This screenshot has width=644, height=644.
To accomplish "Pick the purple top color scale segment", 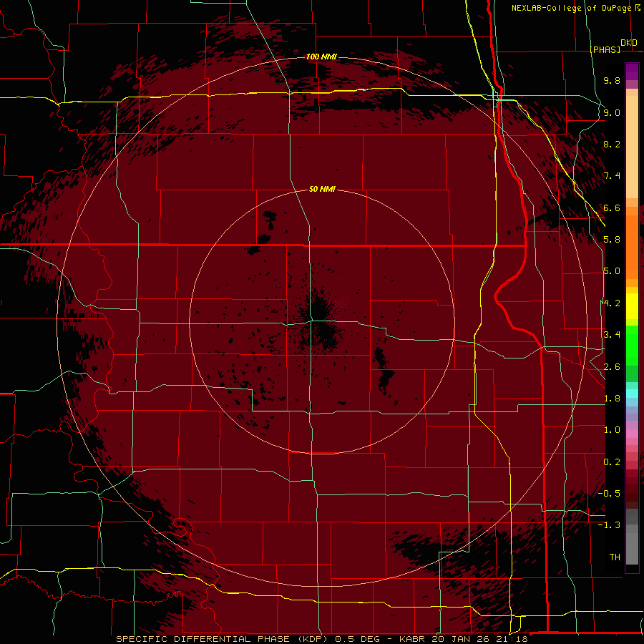I will (x=632, y=72).
